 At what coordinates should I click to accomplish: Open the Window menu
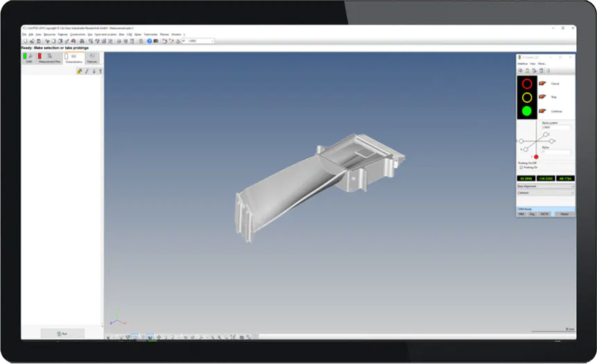tap(176, 35)
